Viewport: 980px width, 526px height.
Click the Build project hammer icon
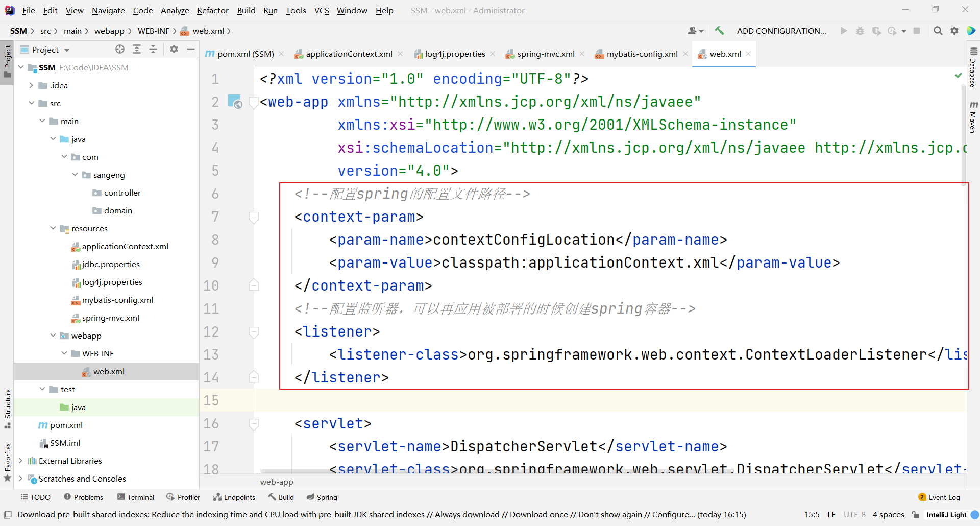pyautogui.click(x=719, y=31)
